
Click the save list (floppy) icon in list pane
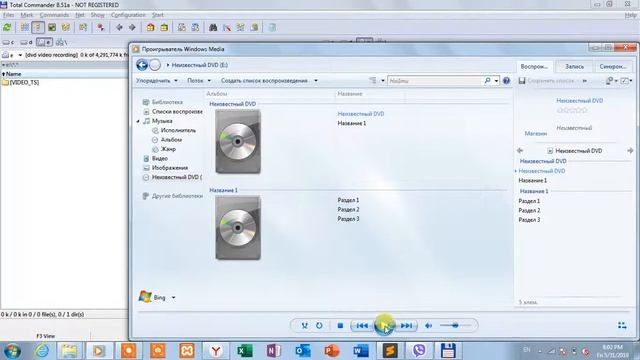522,81
